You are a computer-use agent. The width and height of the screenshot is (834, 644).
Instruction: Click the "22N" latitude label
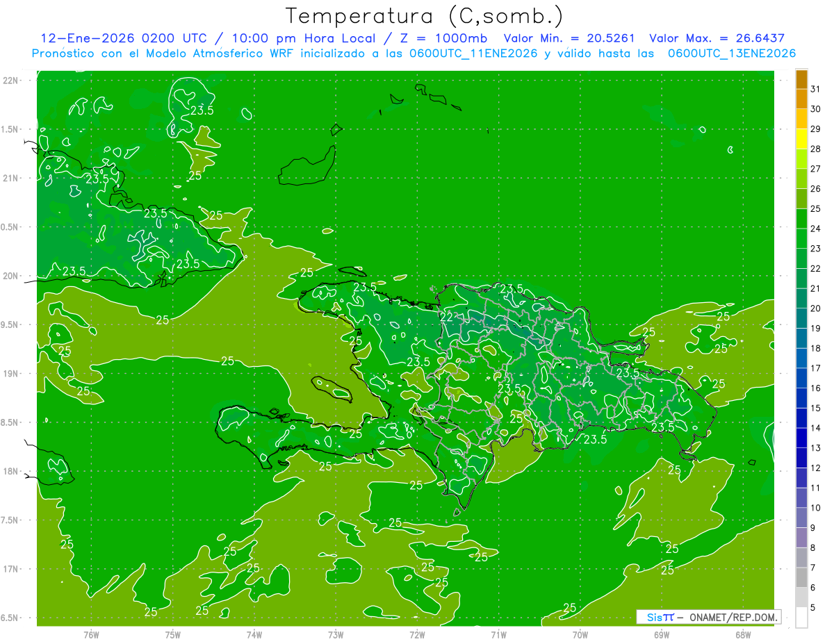coord(12,81)
